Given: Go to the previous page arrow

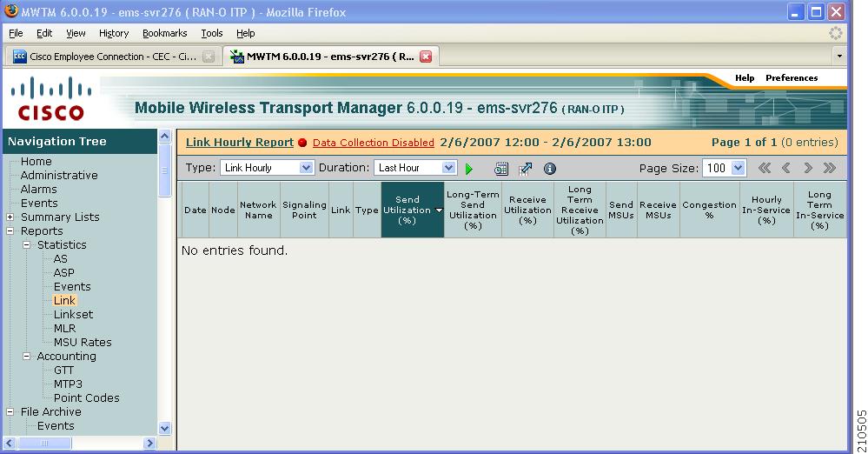Looking at the screenshot, I should [786, 168].
